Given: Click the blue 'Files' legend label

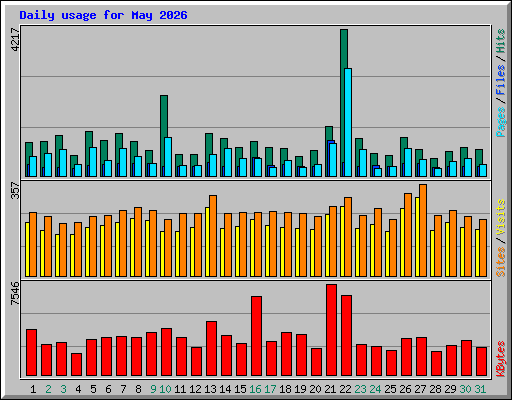Looking at the screenshot, I should [500, 80].
